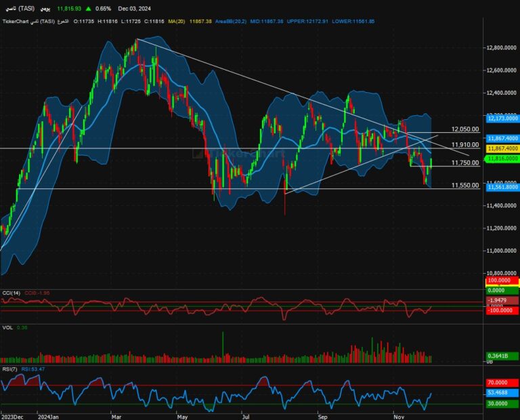Viewport: 520px width, 420px height.
Task: Select the 11,750.00 support level label
Action: click(x=465, y=163)
